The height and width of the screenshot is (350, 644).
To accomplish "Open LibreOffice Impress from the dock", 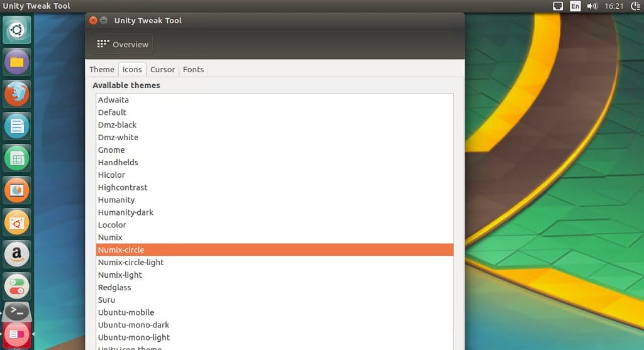I will click(17, 190).
